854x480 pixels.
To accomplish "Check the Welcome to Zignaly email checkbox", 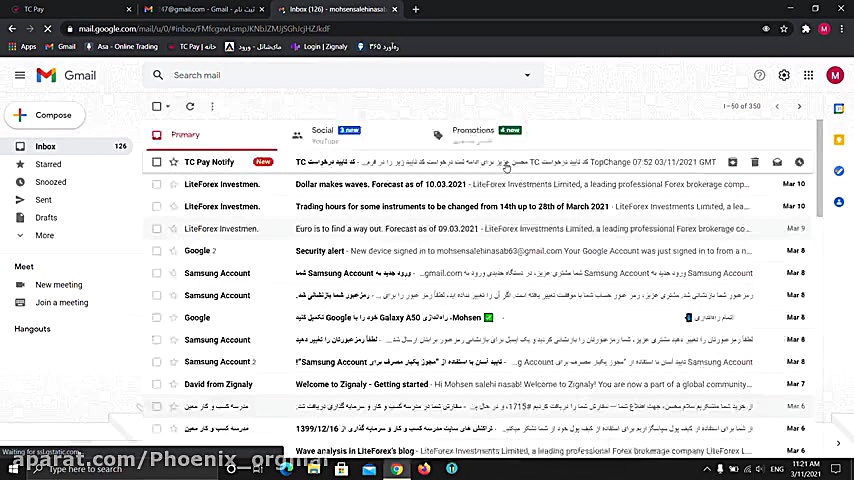I will point(157,384).
